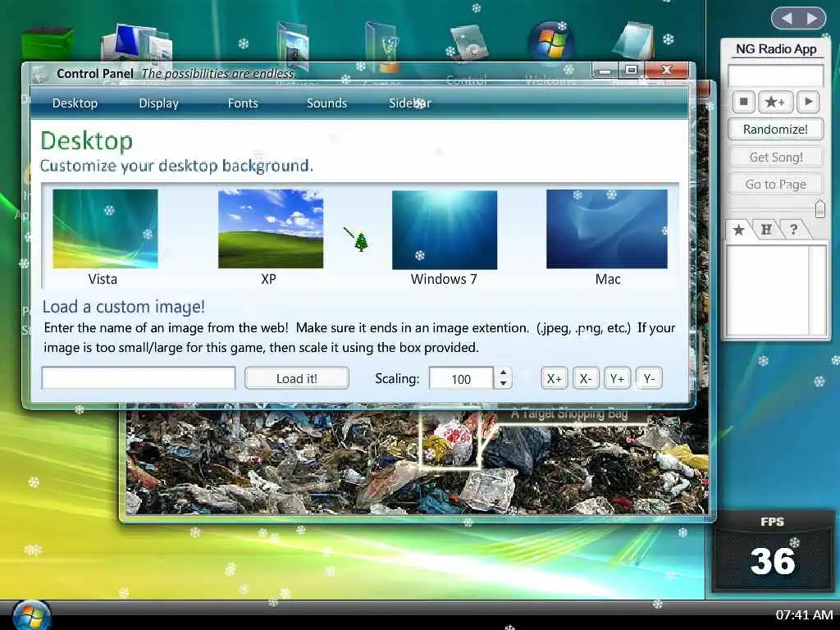Viewport: 840px width, 630px height.
Task: Click the Load it! button
Action: pyautogui.click(x=297, y=378)
